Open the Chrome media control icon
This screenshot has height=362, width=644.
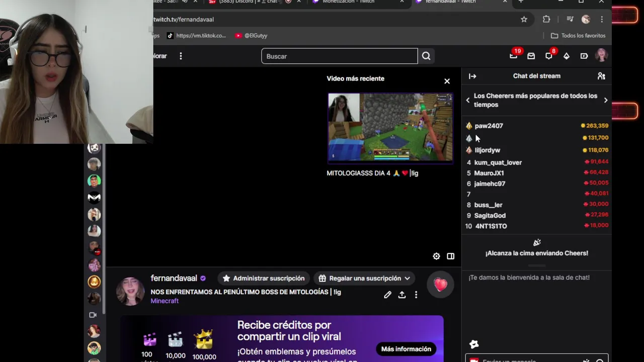[x=570, y=19]
